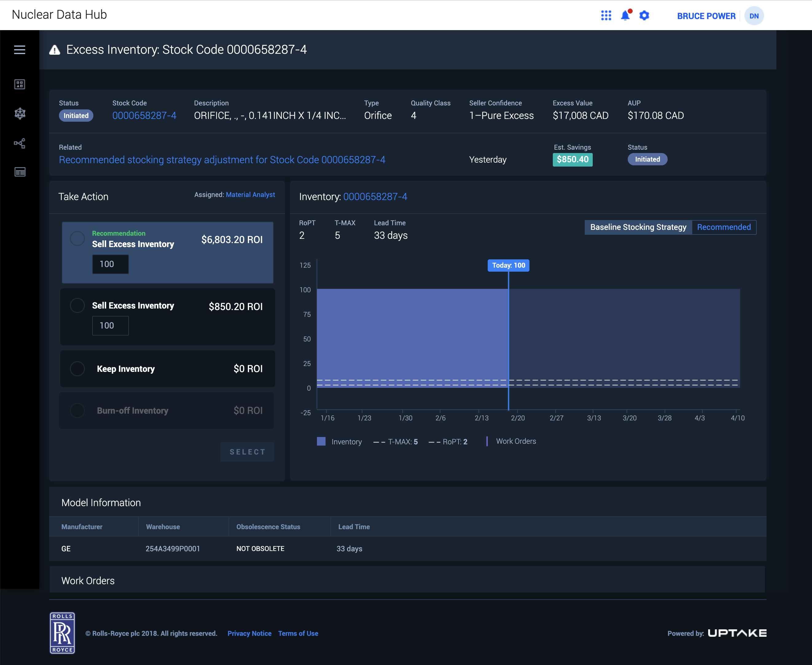View notifications bell
Screen dimensions: 812x665
click(x=626, y=15)
